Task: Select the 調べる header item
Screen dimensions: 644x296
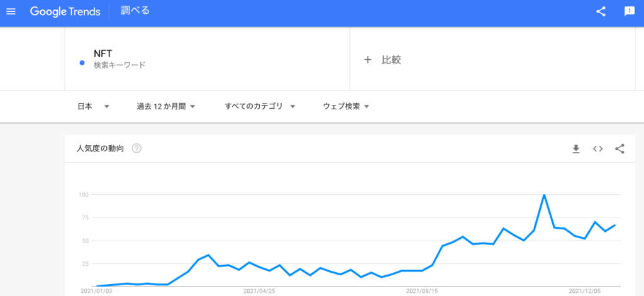Action: tap(135, 11)
